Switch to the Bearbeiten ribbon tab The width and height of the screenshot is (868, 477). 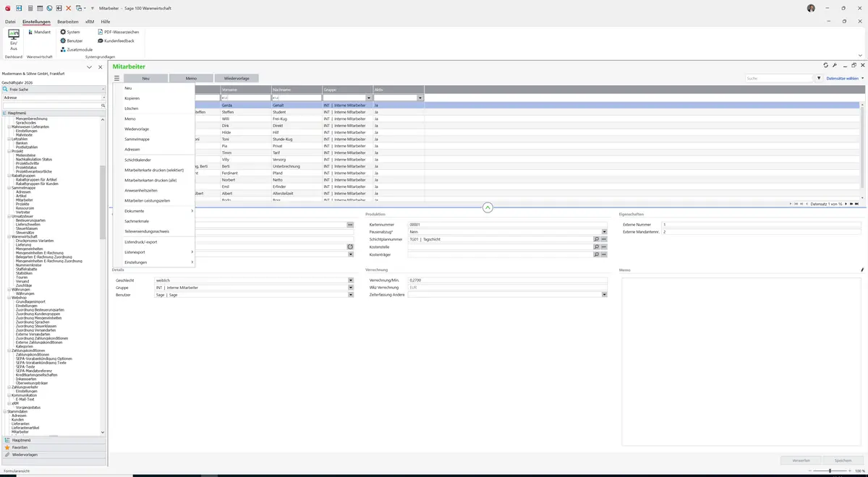(68, 22)
